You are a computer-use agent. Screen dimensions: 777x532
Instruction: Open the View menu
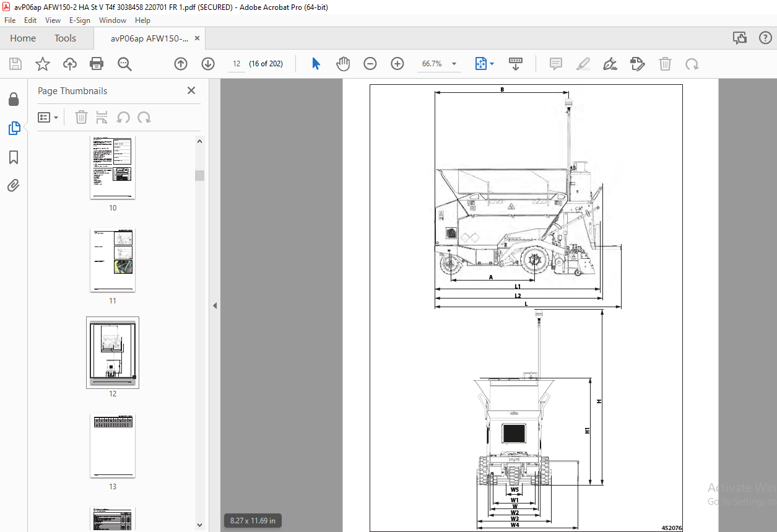53,20
